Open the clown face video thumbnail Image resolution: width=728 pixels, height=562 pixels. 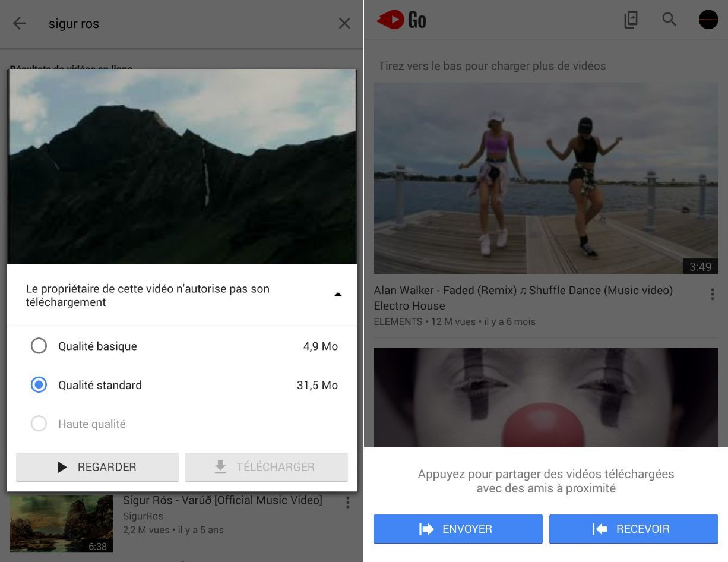(546, 397)
